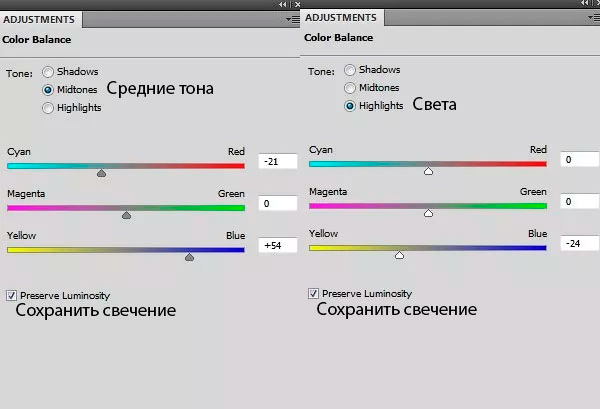600x409 pixels.
Task: Click left panel Magenta-Green value field
Action: (x=278, y=203)
